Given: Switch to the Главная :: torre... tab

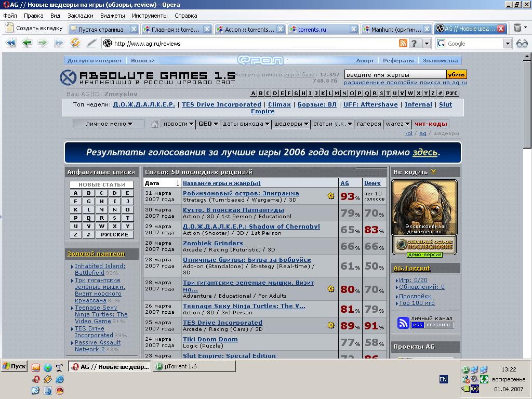Looking at the screenshot, I should click(x=177, y=29).
